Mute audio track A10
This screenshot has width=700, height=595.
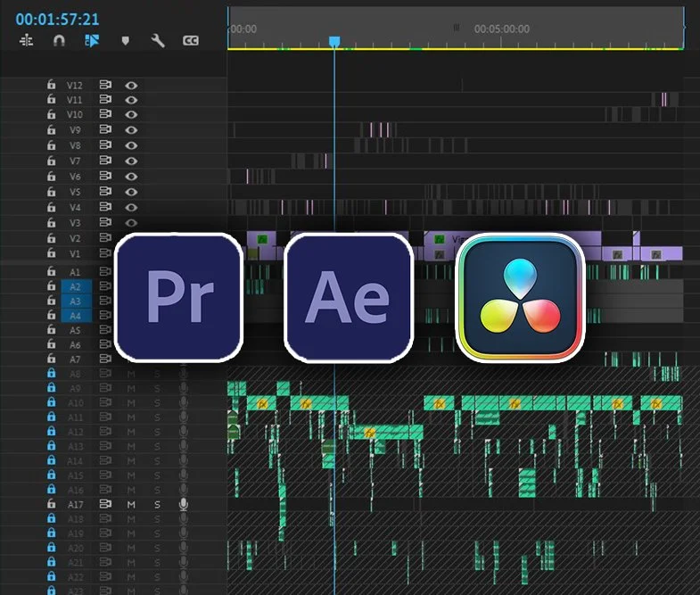(131, 403)
